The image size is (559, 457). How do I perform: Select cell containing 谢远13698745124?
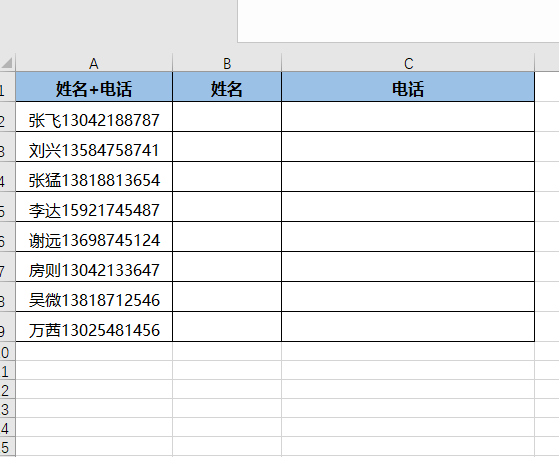pos(94,237)
